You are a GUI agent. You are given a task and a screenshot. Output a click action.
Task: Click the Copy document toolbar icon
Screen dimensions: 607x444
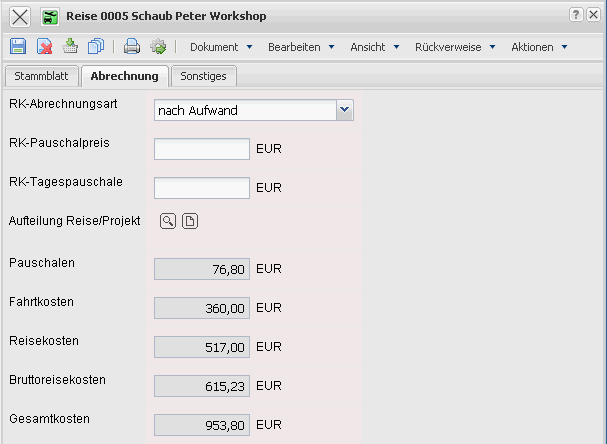pos(96,47)
